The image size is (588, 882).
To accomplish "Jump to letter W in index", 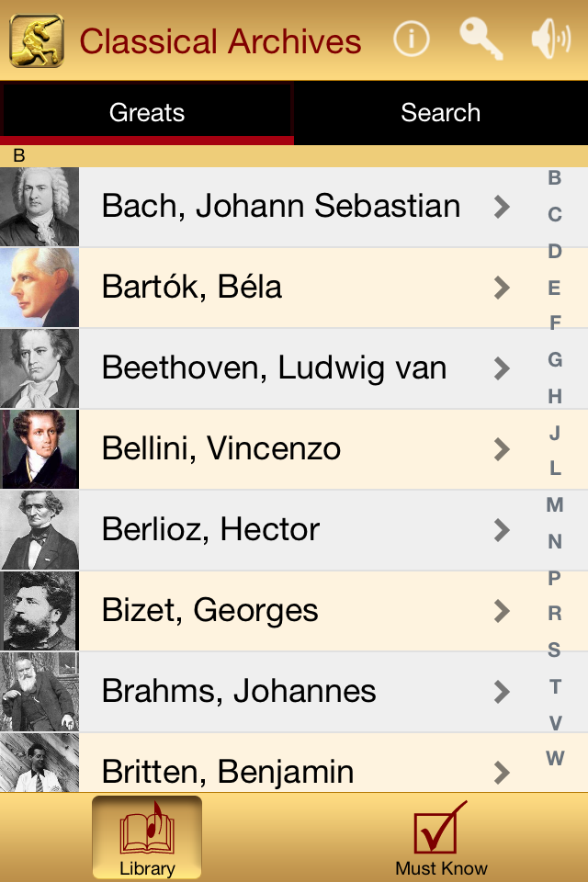I will [555, 758].
